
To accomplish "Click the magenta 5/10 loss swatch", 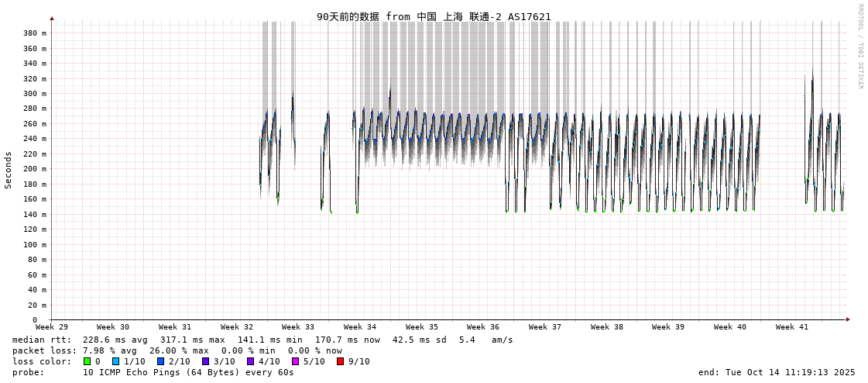I will tap(296, 361).
